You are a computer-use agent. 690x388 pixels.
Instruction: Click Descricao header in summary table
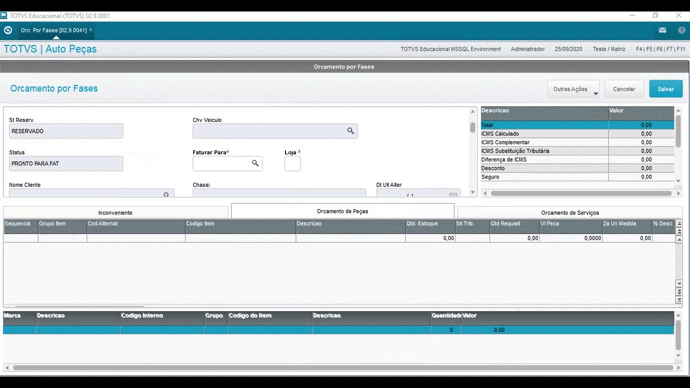point(544,113)
